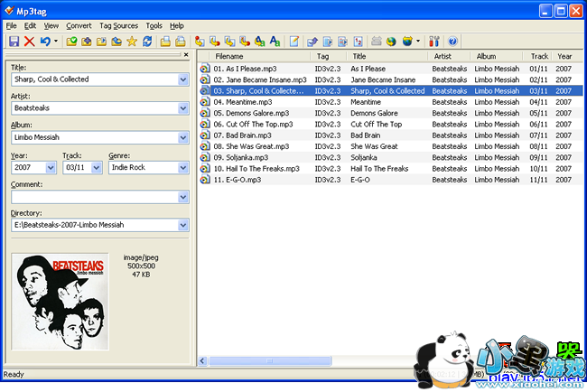Open the Tools menu

[154, 26]
